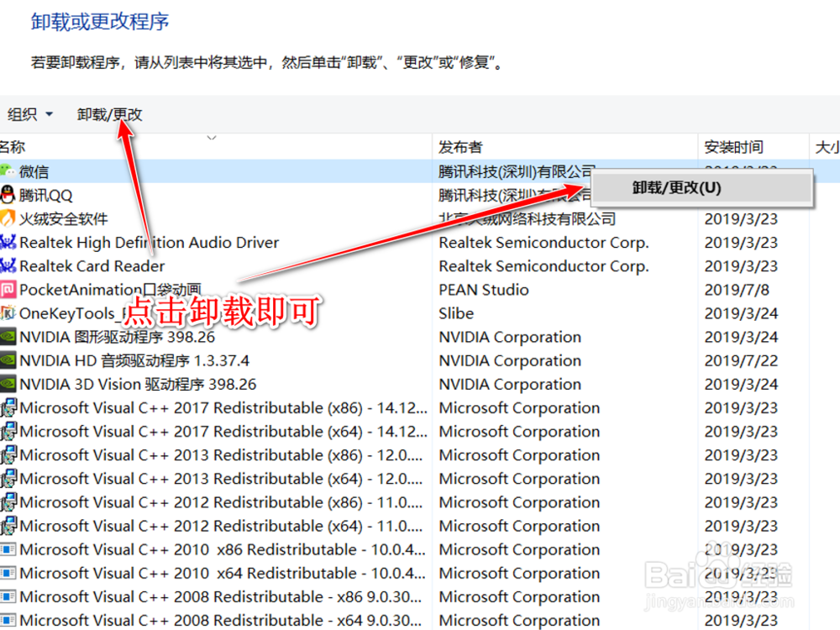Image resolution: width=840 pixels, height=630 pixels.
Task: Select the 微信 program row
Action: 420,171
